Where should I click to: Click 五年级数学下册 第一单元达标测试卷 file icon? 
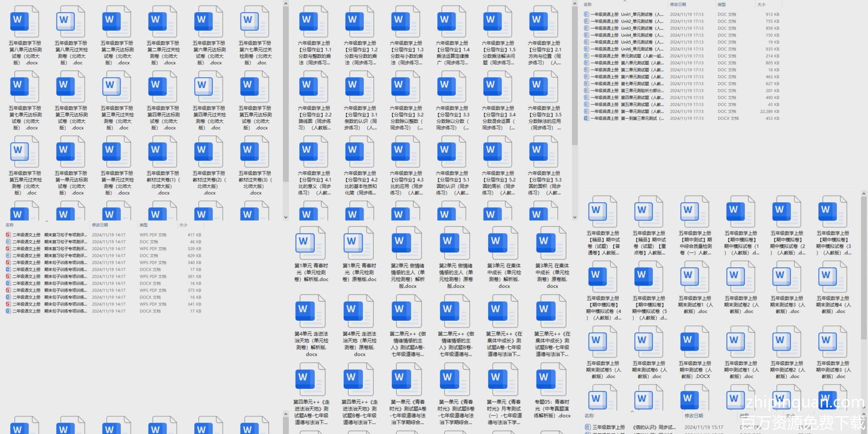(x=71, y=152)
